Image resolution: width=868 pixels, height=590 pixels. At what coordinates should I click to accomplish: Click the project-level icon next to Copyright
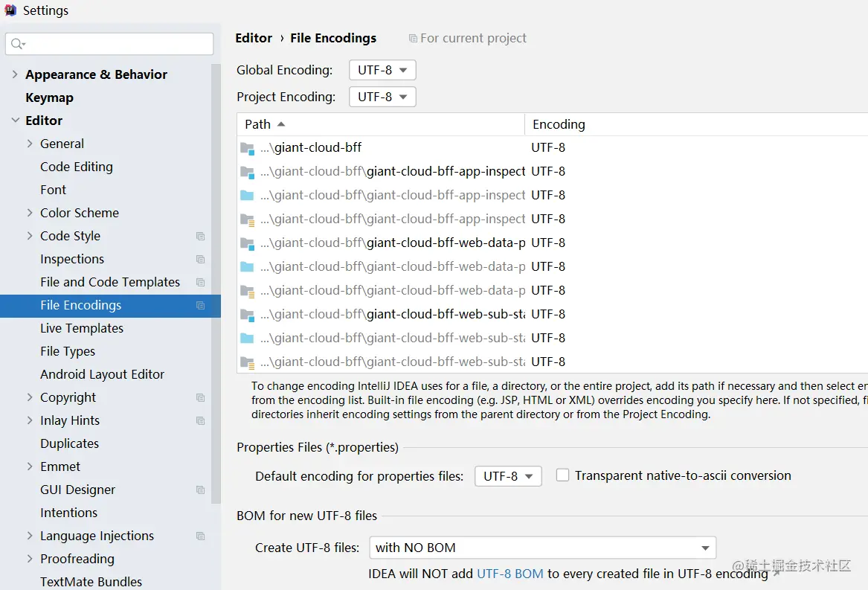click(x=200, y=398)
